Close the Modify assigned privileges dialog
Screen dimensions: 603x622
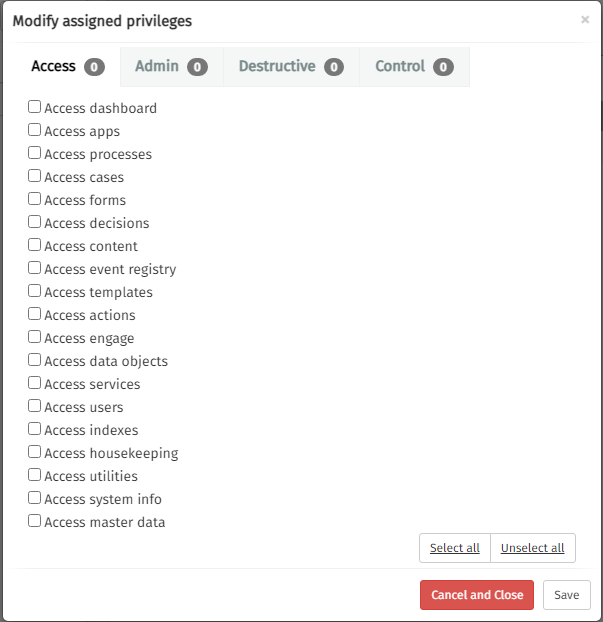pyautogui.click(x=585, y=19)
